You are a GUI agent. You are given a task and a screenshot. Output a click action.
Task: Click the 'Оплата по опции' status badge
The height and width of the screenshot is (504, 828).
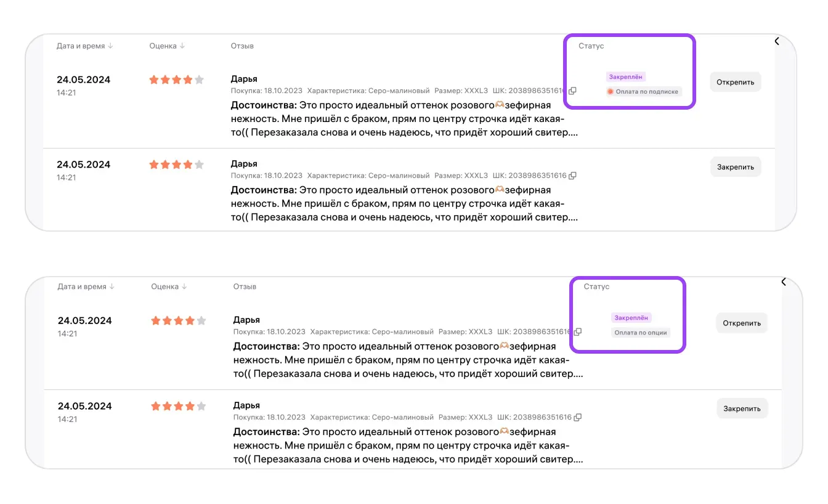tap(641, 333)
